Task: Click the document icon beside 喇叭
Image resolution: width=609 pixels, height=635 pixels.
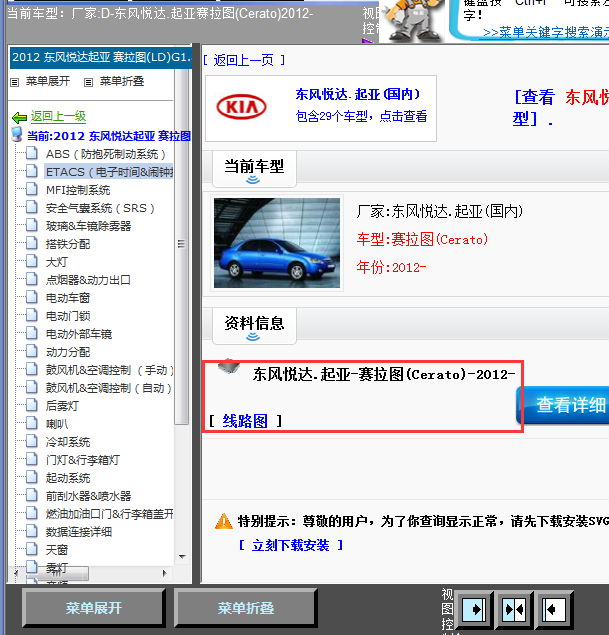Action: coord(32,423)
